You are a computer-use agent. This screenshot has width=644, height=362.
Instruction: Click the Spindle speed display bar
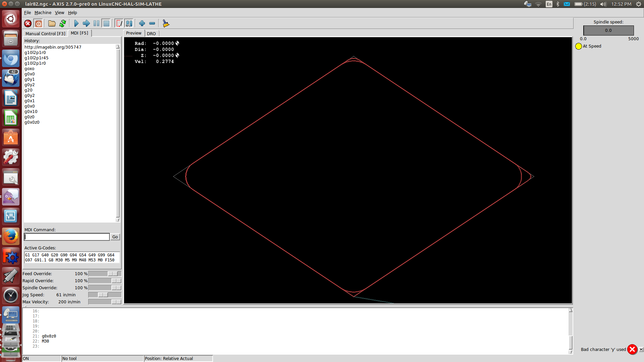pyautogui.click(x=608, y=31)
